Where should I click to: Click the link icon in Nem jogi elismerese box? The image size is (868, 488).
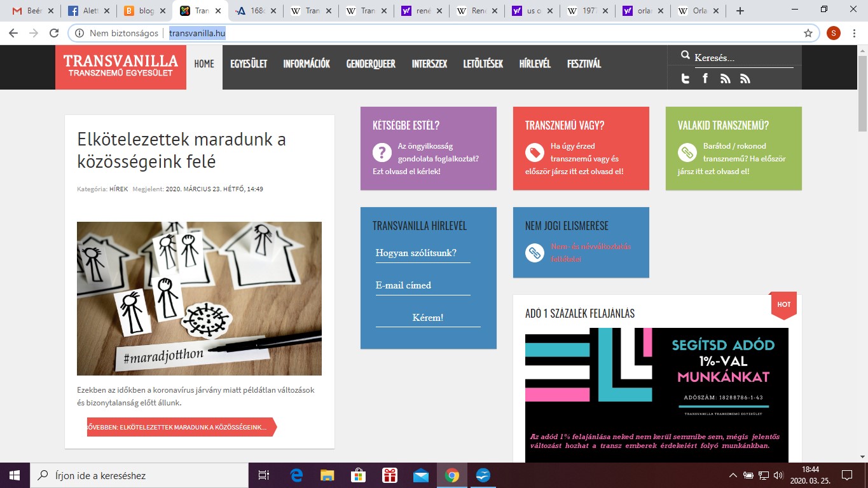(535, 253)
